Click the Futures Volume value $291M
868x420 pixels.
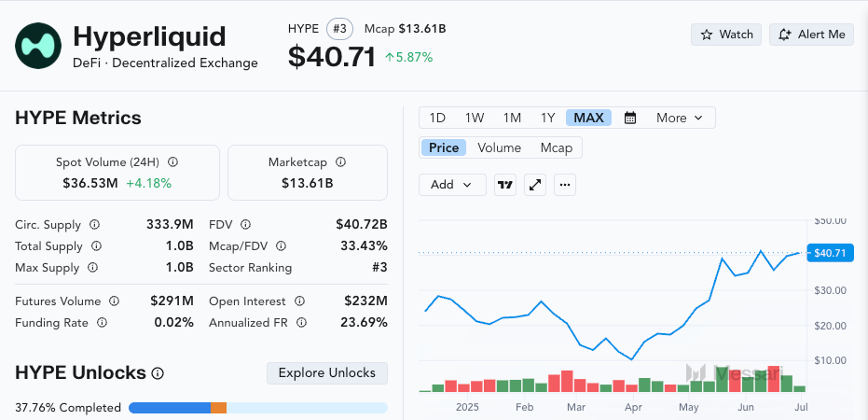172,301
